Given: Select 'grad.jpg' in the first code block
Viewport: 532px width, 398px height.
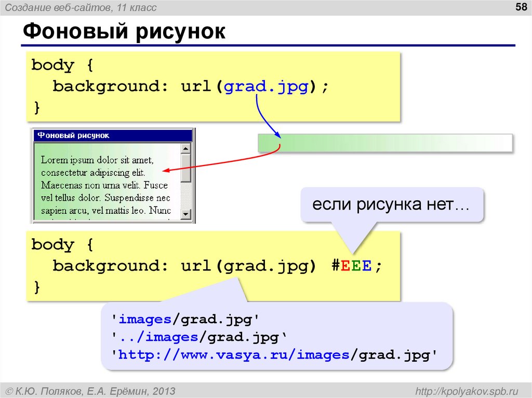Looking at the screenshot, I should [266, 86].
